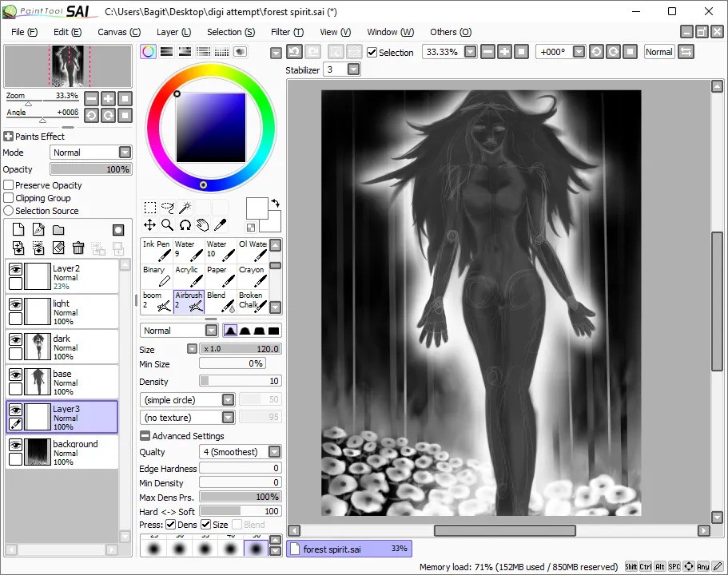Open the 33.33% zoom dropdown
Image resolution: width=728 pixels, height=575 pixels.
(471, 52)
